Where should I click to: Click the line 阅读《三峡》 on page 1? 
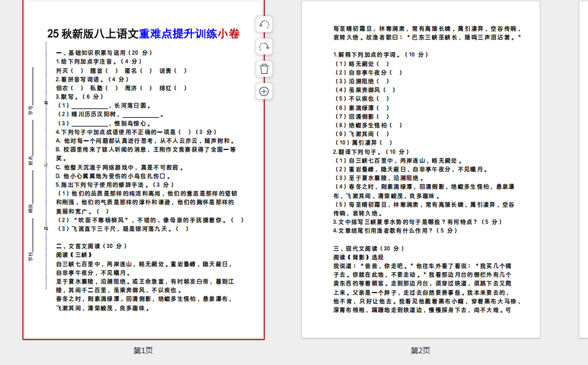[x=74, y=255]
